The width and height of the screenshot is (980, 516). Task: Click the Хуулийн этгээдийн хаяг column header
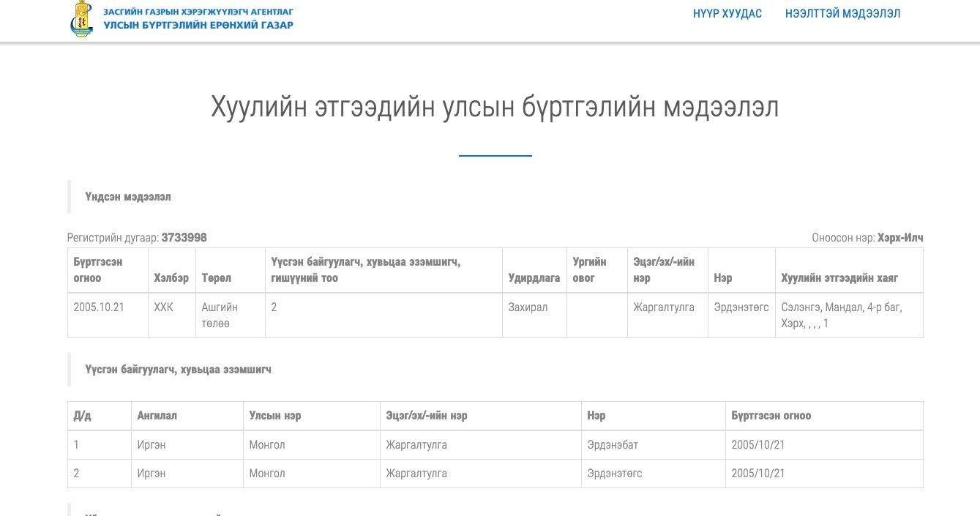839,278
